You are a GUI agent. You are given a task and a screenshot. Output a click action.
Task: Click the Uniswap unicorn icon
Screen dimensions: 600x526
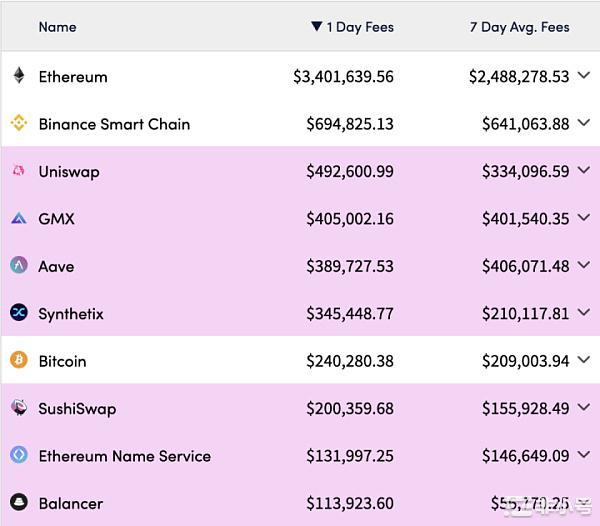(x=18, y=171)
